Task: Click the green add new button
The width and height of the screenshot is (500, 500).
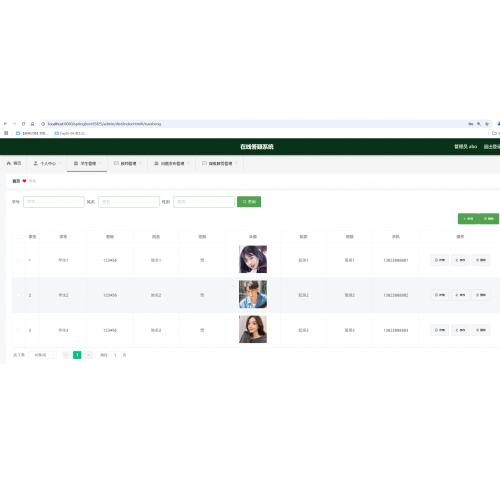Action: click(x=468, y=219)
